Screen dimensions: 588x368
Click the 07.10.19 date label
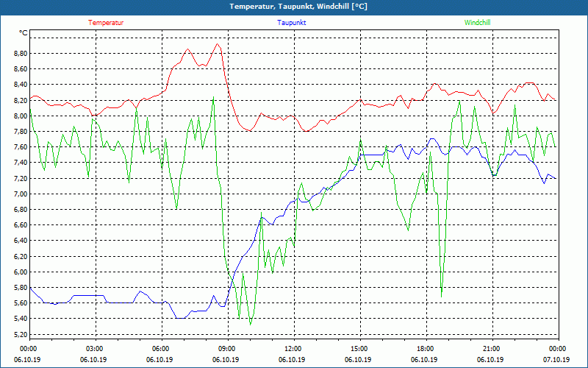pyautogui.click(x=556, y=359)
